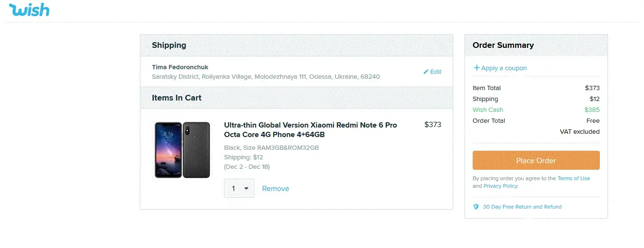Click the Xiaomi phone product thumbnail
Viewport: 644px width, 248px height.
tap(183, 150)
